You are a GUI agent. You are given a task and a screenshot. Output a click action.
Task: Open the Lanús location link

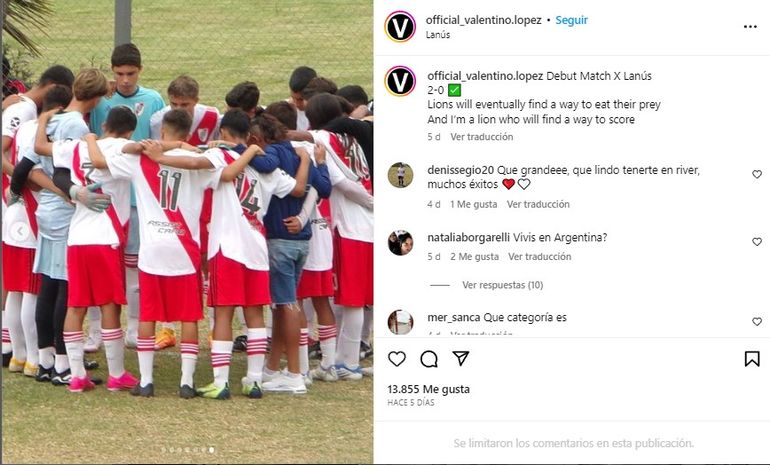coord(438,35)
